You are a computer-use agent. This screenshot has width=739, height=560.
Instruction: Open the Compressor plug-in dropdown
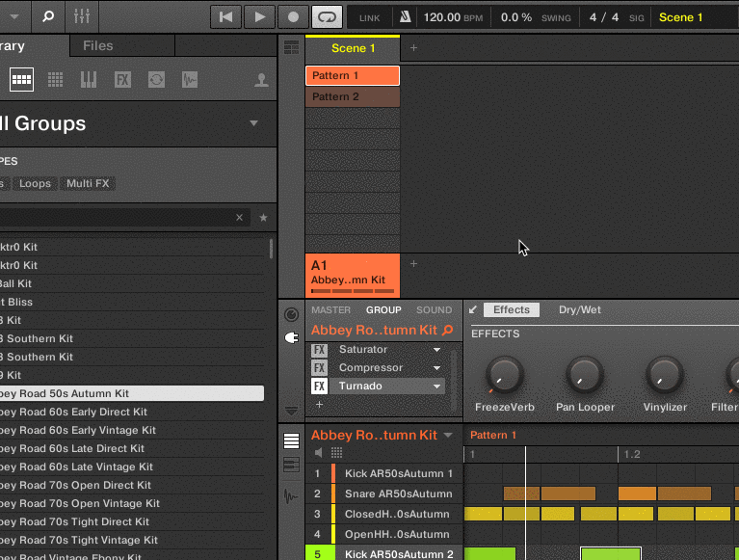(436, 367)
